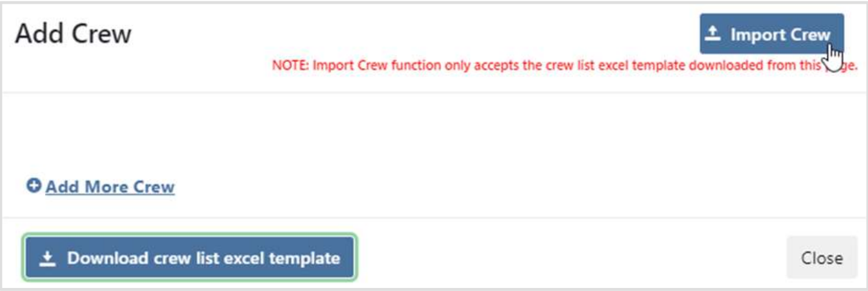Click the word 'NOTE:' in the red message
This screenshot has height=291, width=868.
(290, 66)
